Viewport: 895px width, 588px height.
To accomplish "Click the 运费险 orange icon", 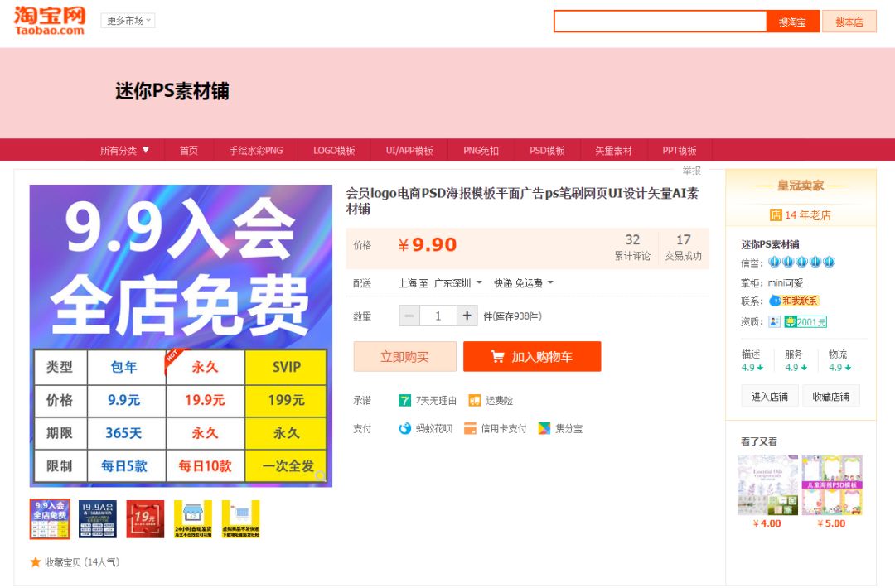I will tap(474, 401).
